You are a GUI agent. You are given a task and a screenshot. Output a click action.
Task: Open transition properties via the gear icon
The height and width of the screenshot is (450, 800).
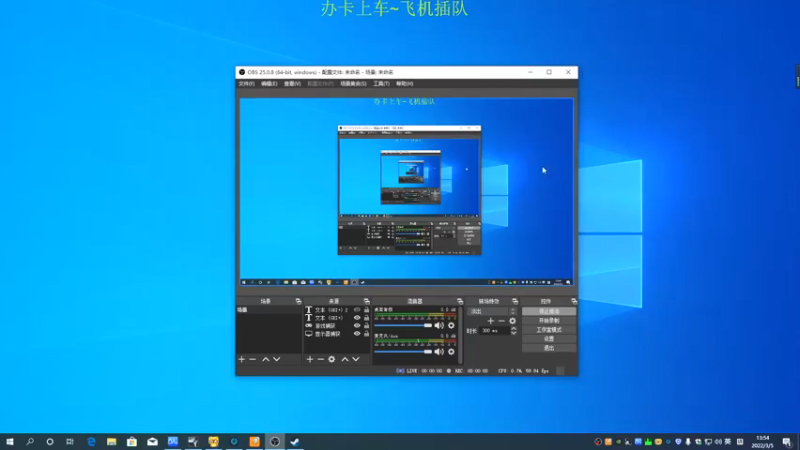click(512, 321)
